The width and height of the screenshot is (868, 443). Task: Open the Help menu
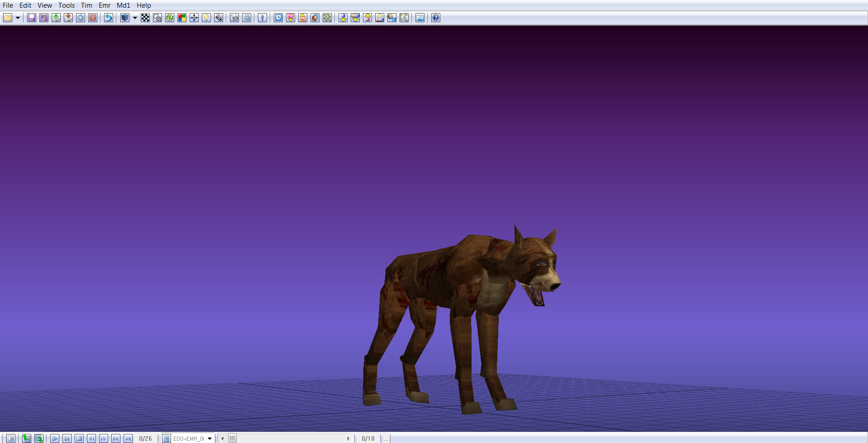pos(144,5)
